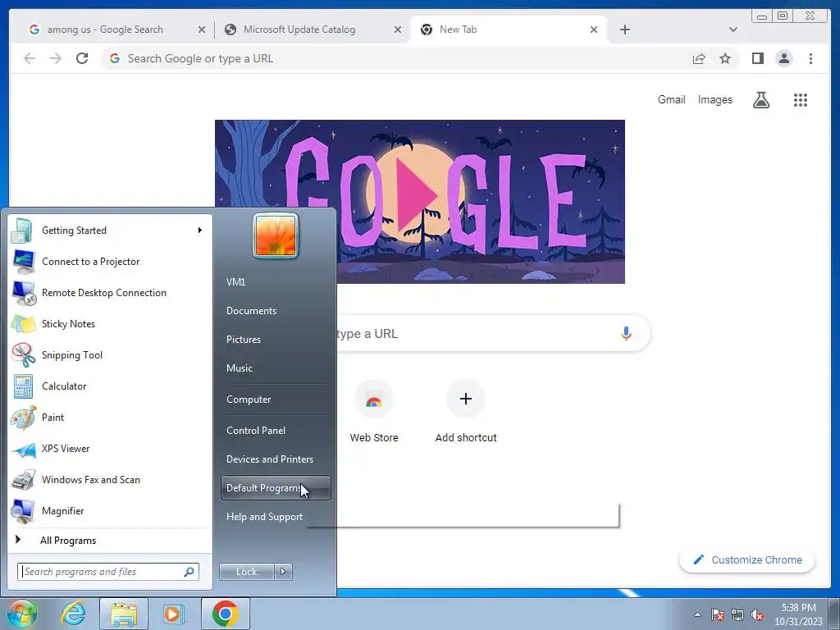
Task: Click the Lock button
Action: 246,572
